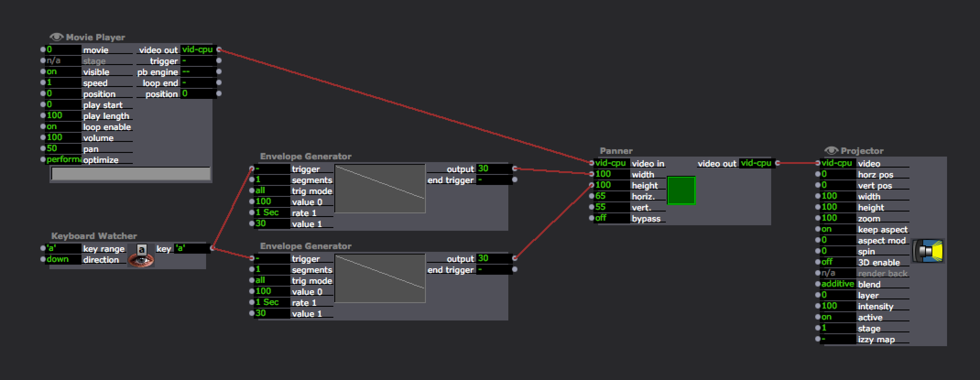Click Projector izzy map value
The image size is (980, 380).
(x=838, y=339)
